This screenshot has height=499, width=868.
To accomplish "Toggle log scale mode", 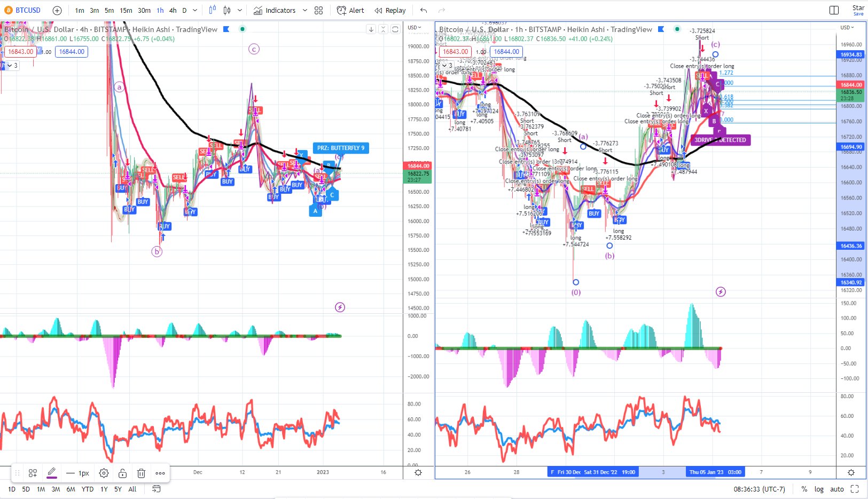I will click(819, 489).
